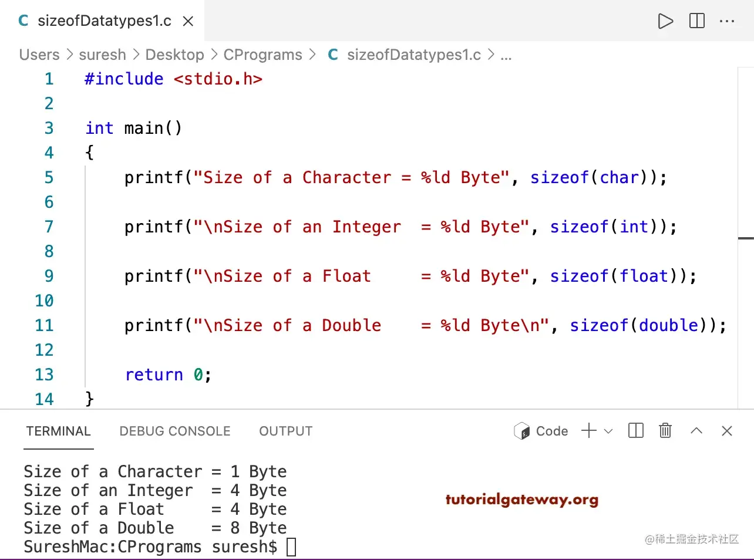Maximize the panel with the up chevron
The image size is (754, 560).
(x=696, y=431)
